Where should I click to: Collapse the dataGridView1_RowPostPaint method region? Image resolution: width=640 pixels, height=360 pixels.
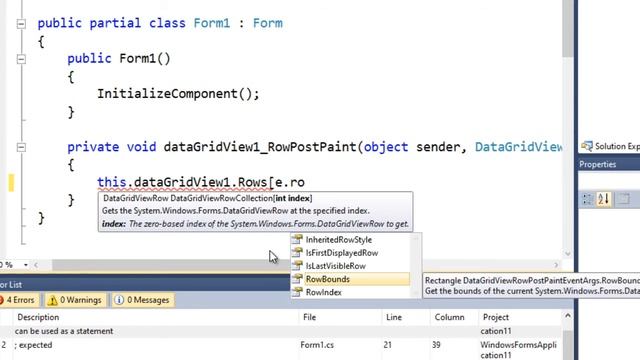[21, 147]
